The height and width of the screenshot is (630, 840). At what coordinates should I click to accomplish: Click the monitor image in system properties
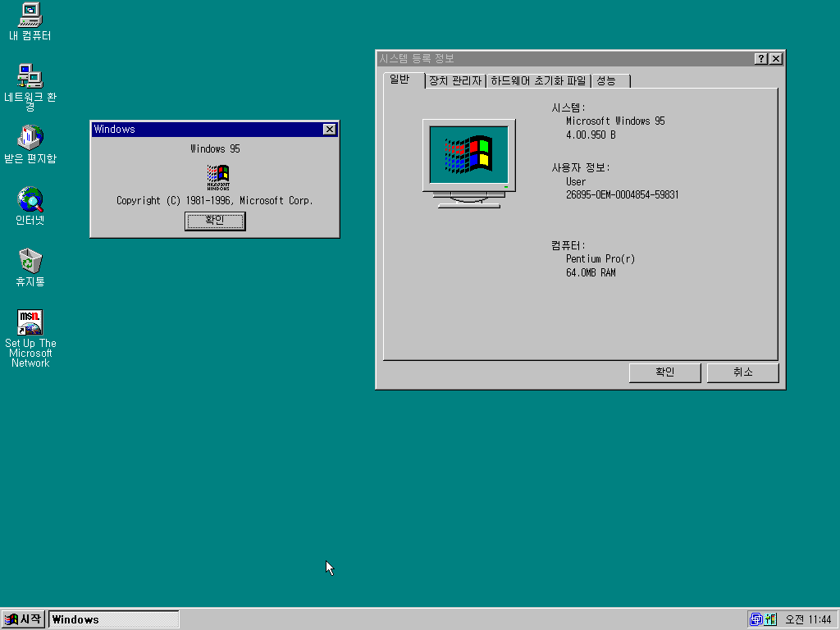pyautogui.click(x=468, y=163)
